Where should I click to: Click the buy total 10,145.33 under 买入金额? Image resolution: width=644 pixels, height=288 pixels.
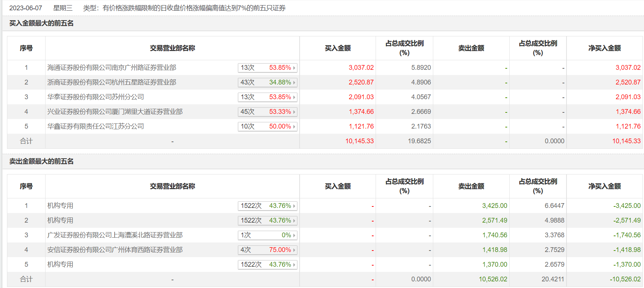tap(359, 141)
